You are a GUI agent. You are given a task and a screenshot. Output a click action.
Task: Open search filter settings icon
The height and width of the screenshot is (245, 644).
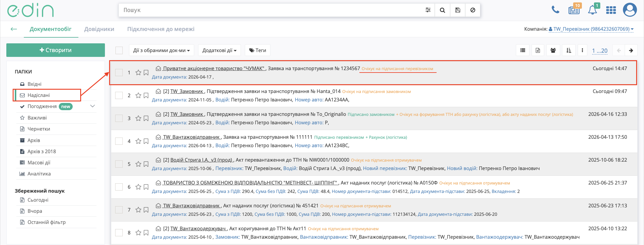click(x=428, y=10)
